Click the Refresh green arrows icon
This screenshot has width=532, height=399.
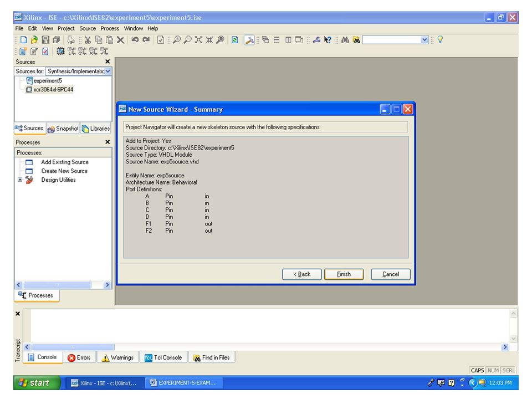pos(235,40)
